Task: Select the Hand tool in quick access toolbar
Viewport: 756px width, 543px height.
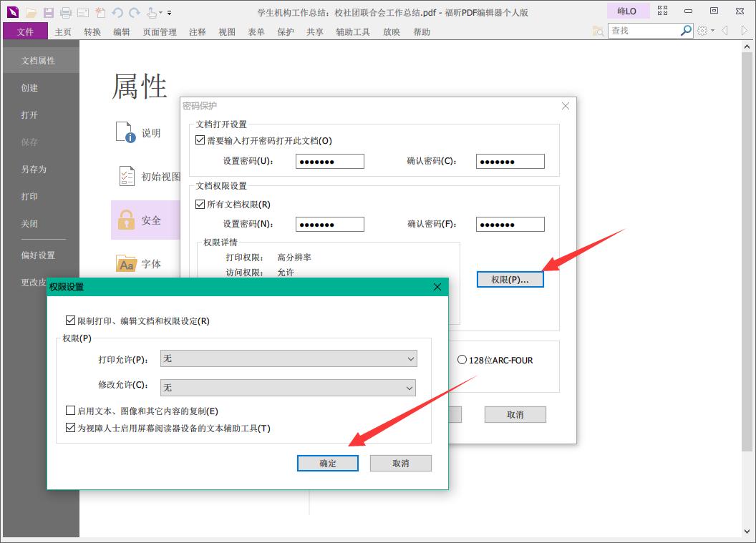Action: 150,13
